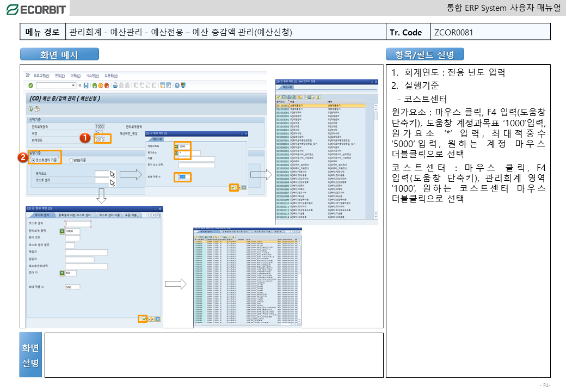The height and width of the screenshot is (392, 566).
Task: Open the transaction command field dropdown
Action: (x=73, y=85)
